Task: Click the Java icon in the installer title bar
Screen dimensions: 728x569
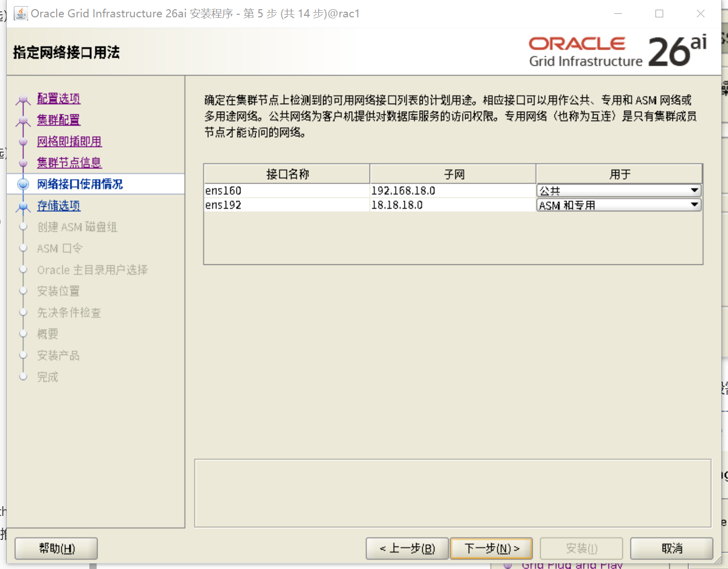Action: (21, 13)
